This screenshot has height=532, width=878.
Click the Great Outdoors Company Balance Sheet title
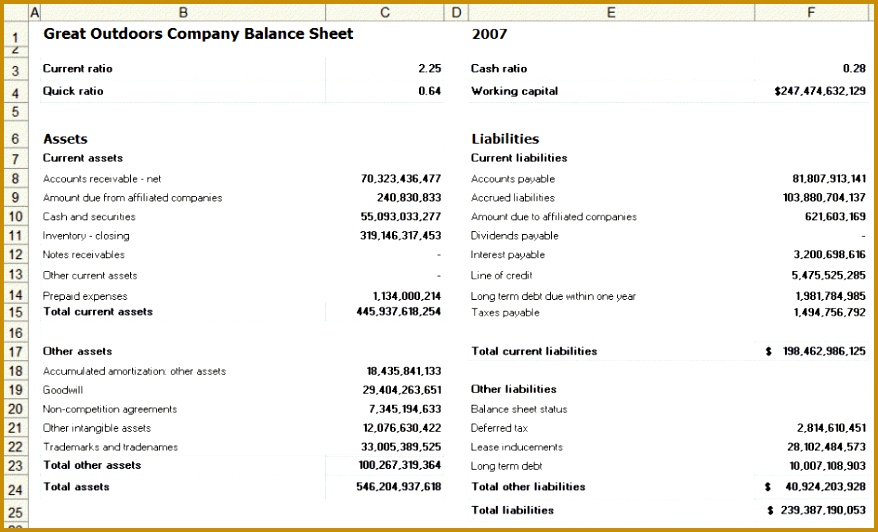(x=198, y=34)
